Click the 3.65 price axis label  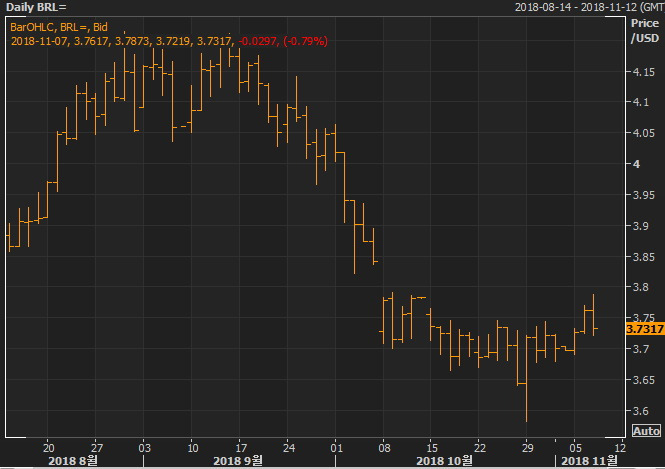(644, 380)
